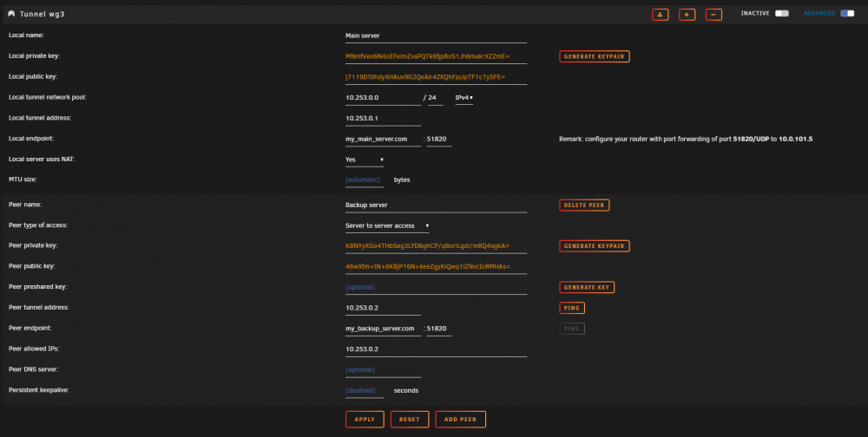Open the IPv4 network pool dropdown
868x437 pixels.
(464, 98)
